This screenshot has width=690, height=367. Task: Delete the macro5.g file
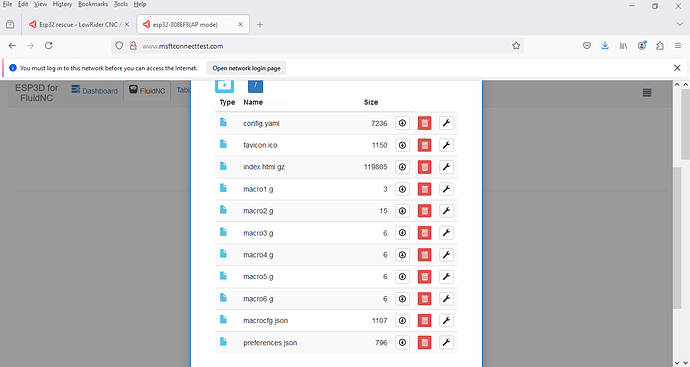(x=424, y=277)
